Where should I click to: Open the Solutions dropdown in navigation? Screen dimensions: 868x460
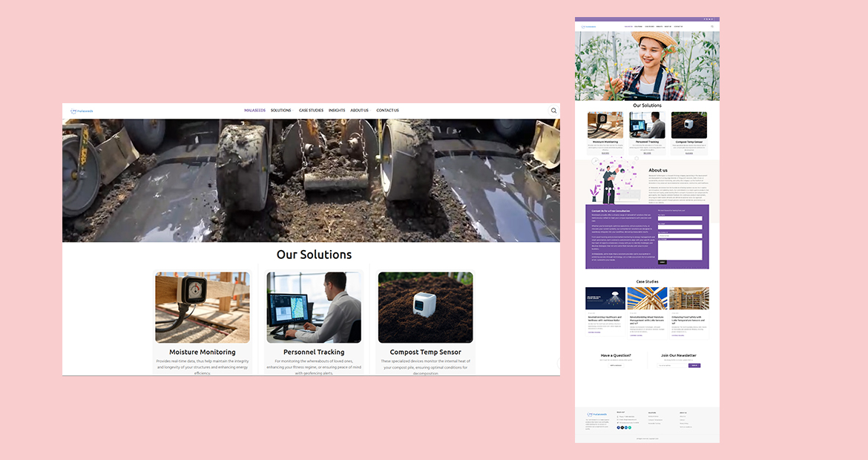click(281, 111)
